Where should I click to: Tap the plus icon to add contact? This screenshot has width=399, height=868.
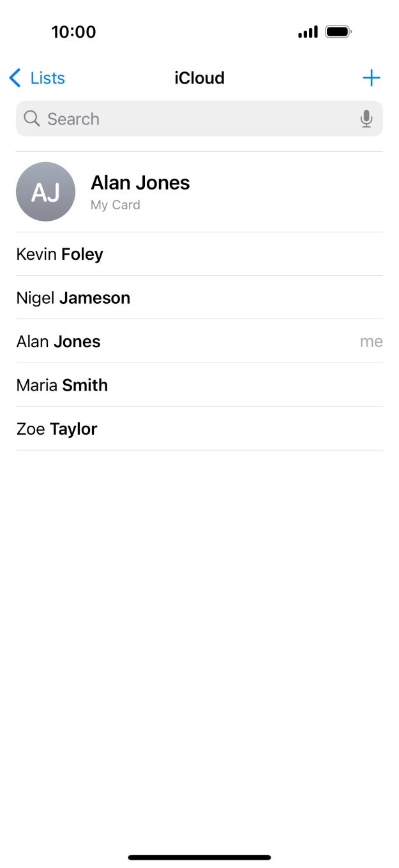[x=371, y=79]
